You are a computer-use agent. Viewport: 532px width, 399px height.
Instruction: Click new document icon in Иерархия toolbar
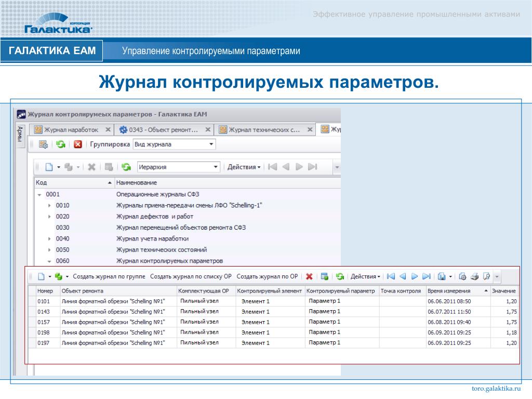[49, 167]
